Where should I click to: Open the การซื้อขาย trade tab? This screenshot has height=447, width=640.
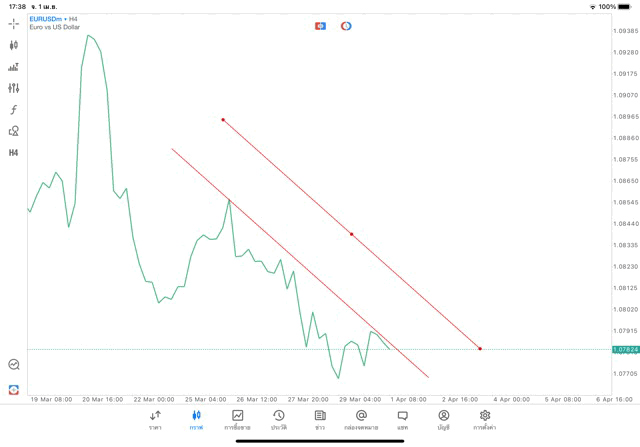pyautogui.click(x=238, y=419)
